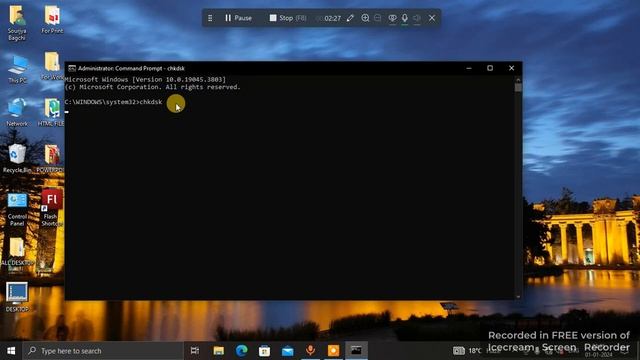Click the Command Prompt title bar system icon

pos(72,68)
